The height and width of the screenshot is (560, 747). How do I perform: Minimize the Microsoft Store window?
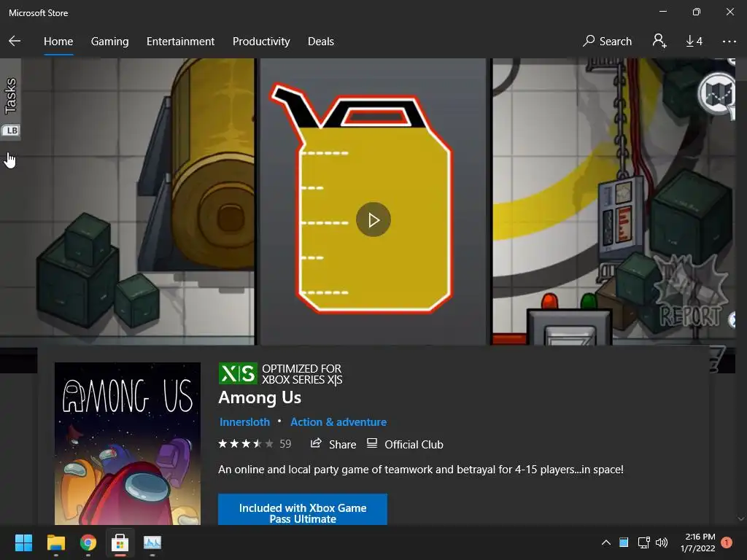pos(663,12)
